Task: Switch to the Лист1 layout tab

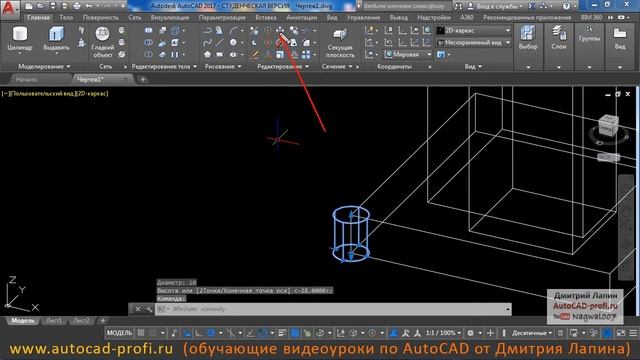Action: pyautogui.click(x=54, y=321)
